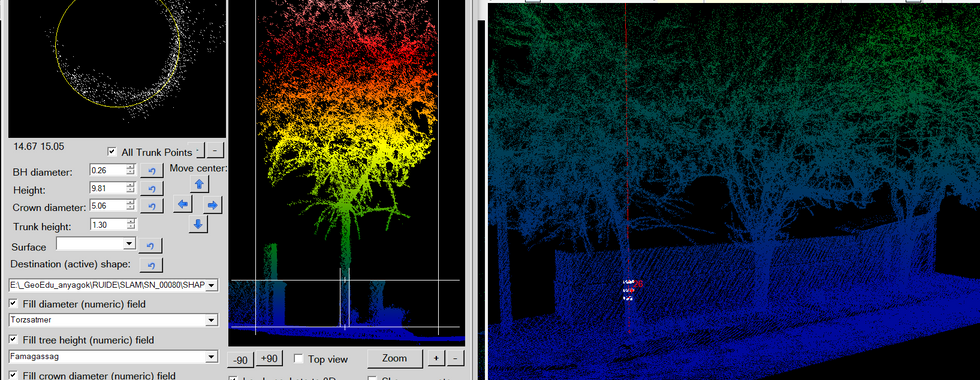Reset Destination shape with the undo icon

tap(151, 265)
